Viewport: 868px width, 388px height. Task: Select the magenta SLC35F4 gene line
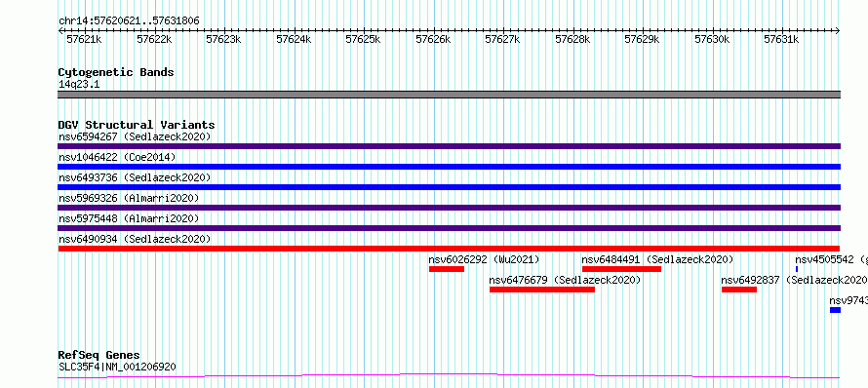pos(449,376)
